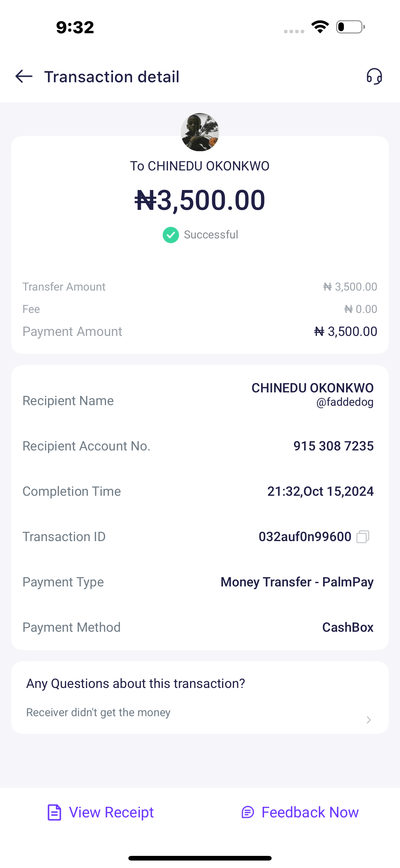Tap the bottom home indicator bar
This screenshot has width=400, height=868.
click(200, 858)
